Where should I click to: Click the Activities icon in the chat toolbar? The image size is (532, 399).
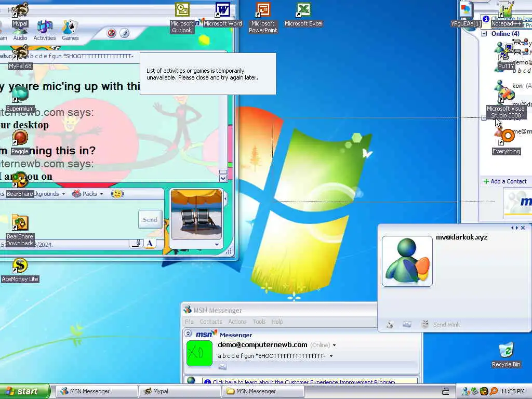point(45,31)
